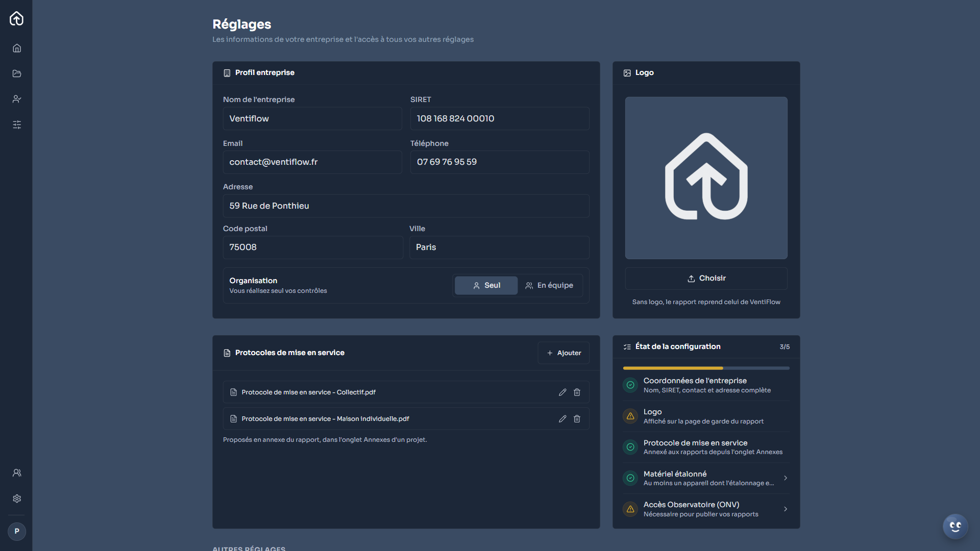Open the sliders equipment icon in sidebar

pos(17,124)
